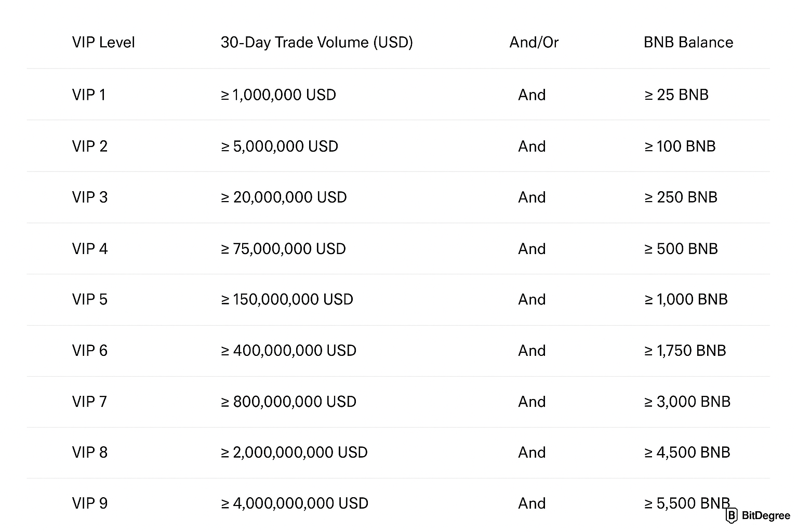
Task: Select the VIP 1 row label
Action: (89, 95)
